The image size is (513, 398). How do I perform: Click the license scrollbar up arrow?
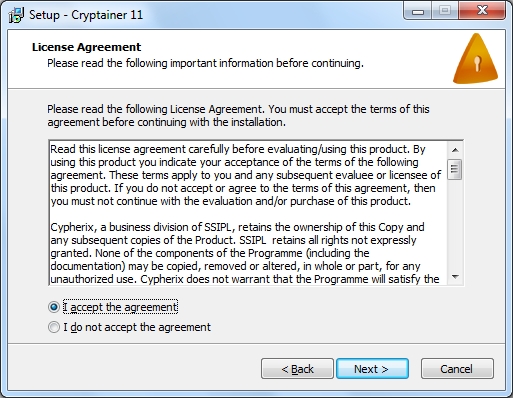[x=455, y=150]
